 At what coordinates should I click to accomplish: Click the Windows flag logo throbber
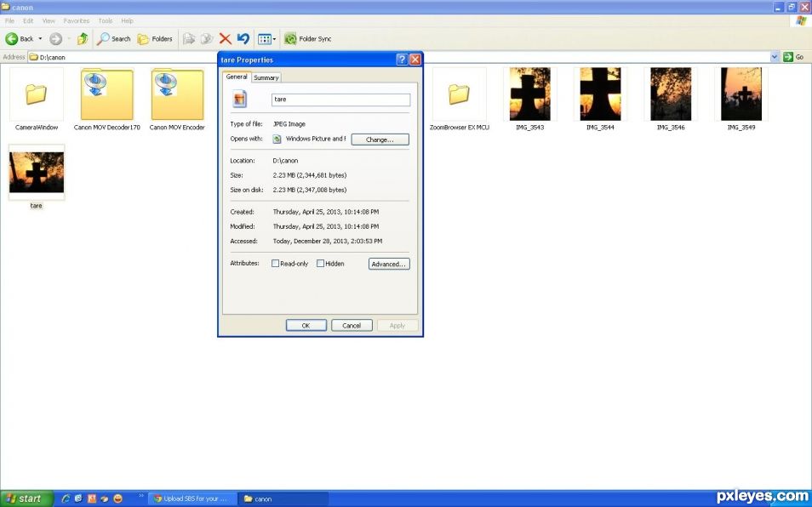[801, 20]
